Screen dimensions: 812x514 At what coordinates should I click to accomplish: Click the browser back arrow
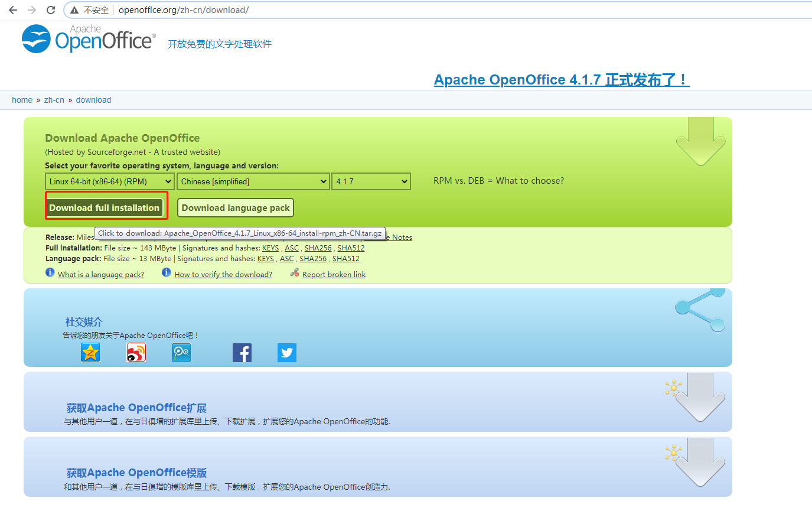coord(13,10)
